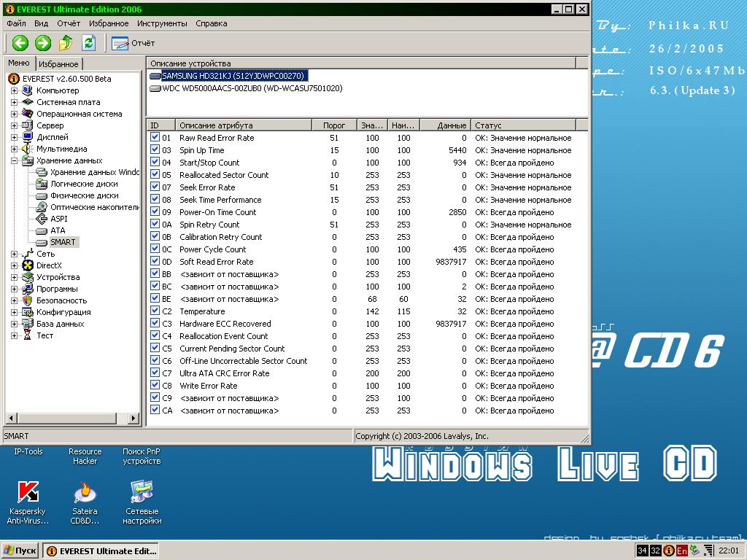747x560 pixels.
Task: Collapse the Хранение данных tree node
Action: 14,160
